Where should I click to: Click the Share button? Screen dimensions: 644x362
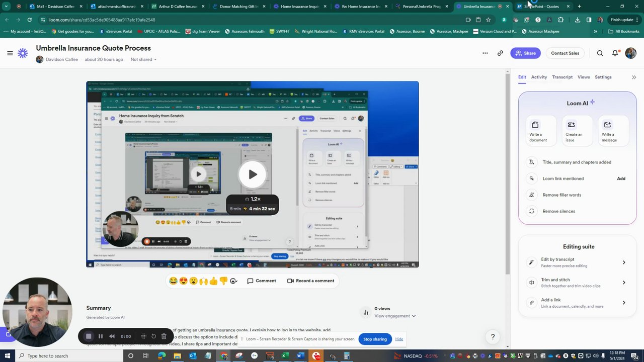click(x=525, y=53)
